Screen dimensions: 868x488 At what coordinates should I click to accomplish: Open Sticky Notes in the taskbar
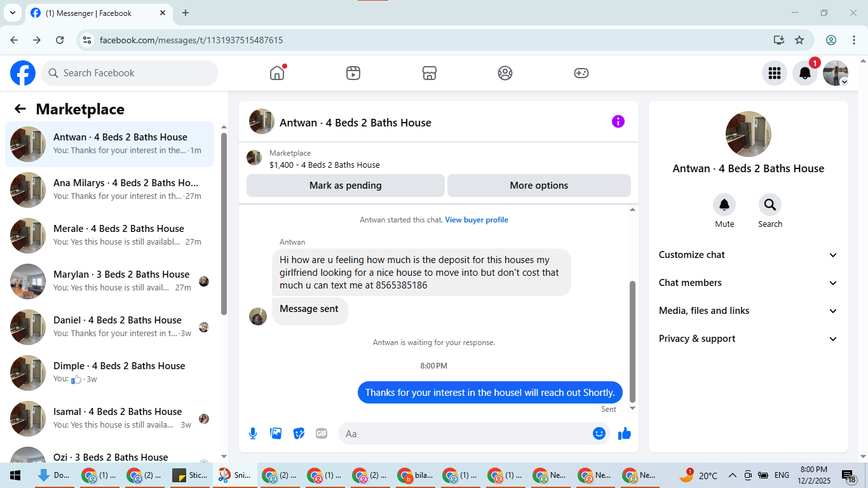tap(190, 475)
